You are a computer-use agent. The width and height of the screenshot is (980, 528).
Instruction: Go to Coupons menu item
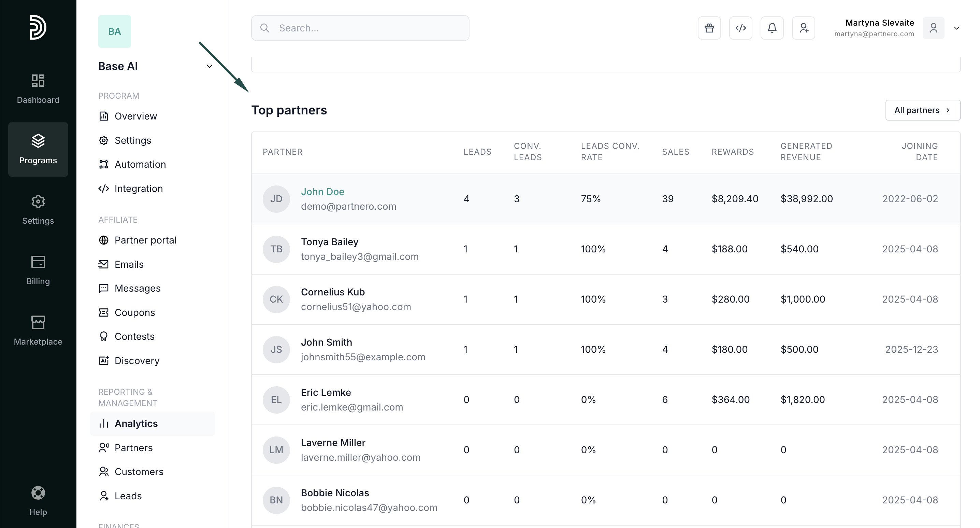tap(135, 312)
